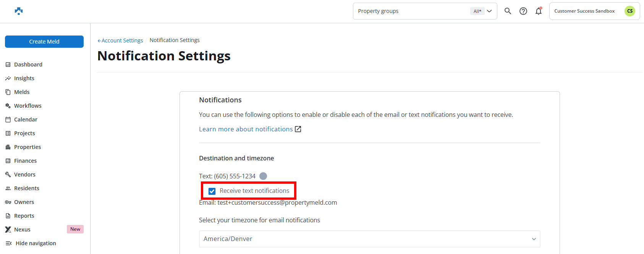The image size is (644, 254).
Task: Click the gray info dot beside phone number
Action: click(x=263, y=176)
